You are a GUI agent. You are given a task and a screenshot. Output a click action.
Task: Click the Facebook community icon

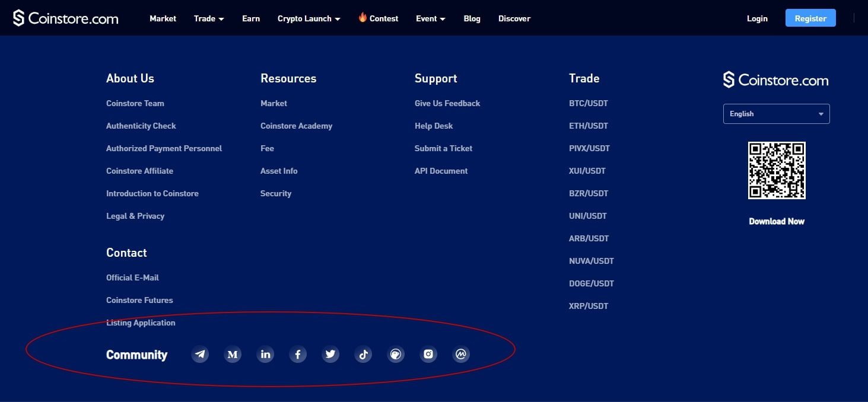(x=298, y=355)
